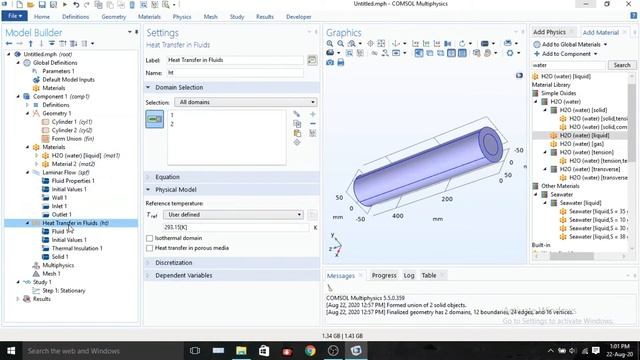Click the Delete icon in quick toolbar
This screenshot has width=640, height=360.
[x=132, y=4]
